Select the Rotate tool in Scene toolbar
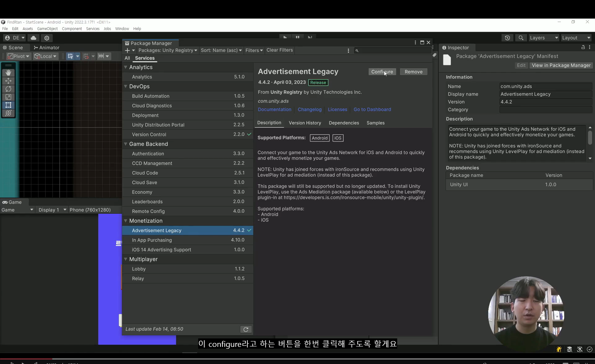The image size is (595, 364). tap(8, 89)
